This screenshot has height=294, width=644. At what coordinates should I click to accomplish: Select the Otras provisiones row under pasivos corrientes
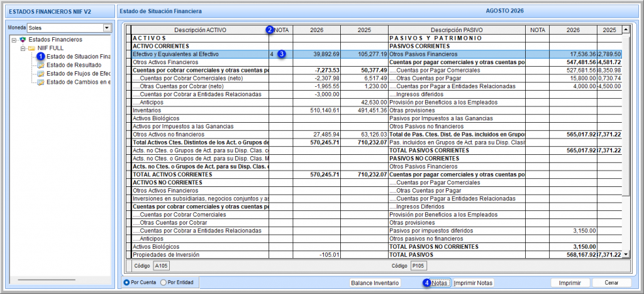[x=457, y=110]
